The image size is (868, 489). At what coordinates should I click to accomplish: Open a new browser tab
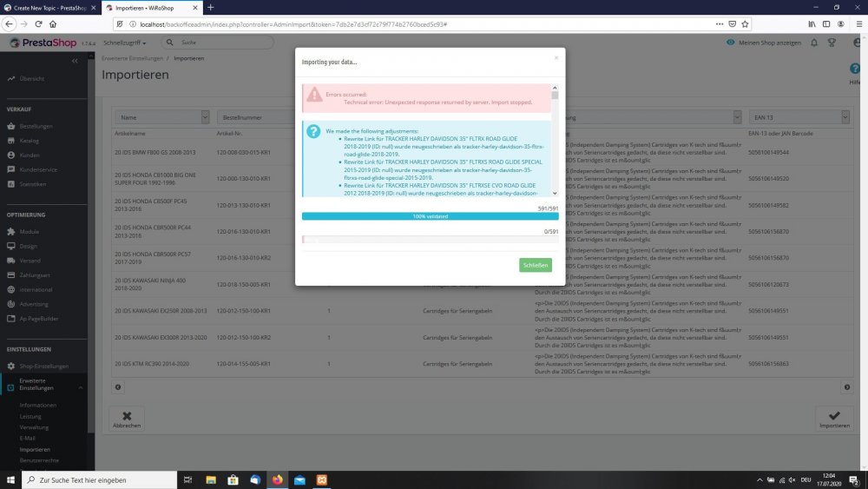coord(211,8)
